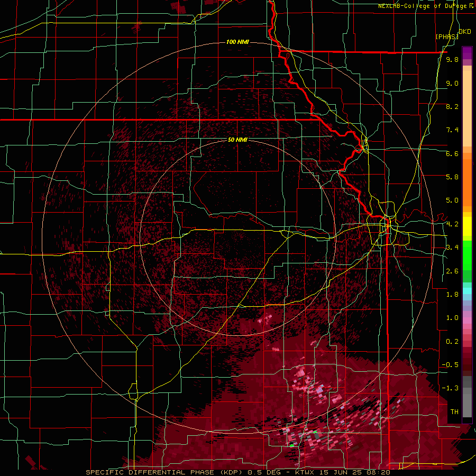The width and height of the screenshot is (476, 476).
Task: Click the 5.8 scale value
Action: coord(452,177)
